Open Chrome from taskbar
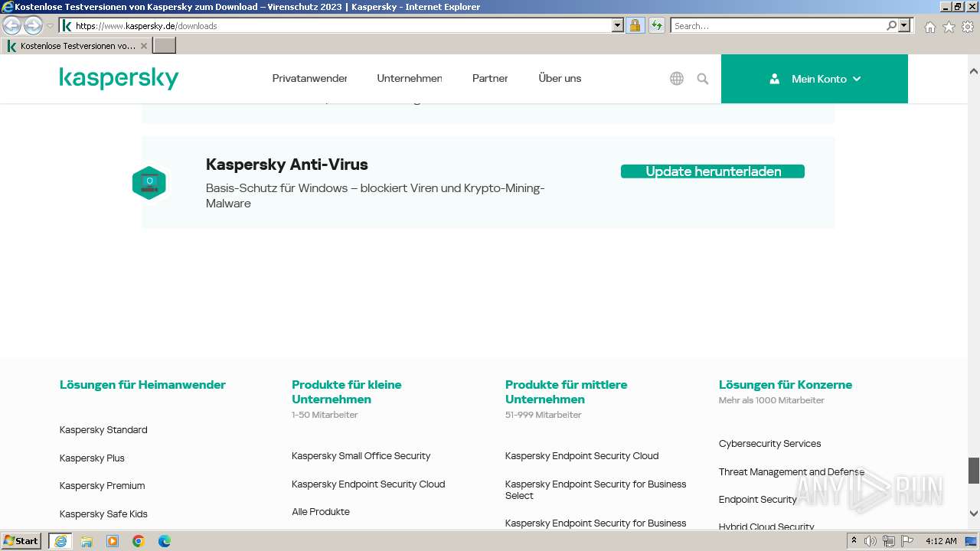The image size is (980, 551). (139, 541)
